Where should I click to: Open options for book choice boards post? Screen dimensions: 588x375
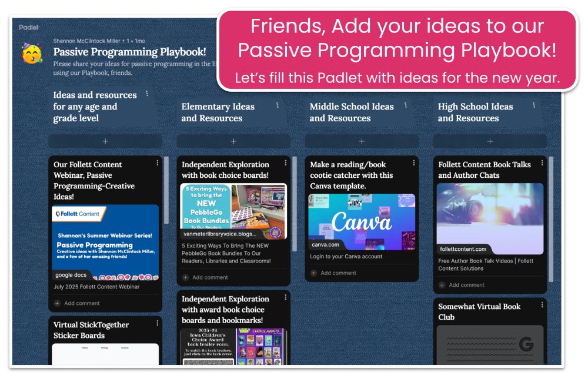click(x=286, y=163)
